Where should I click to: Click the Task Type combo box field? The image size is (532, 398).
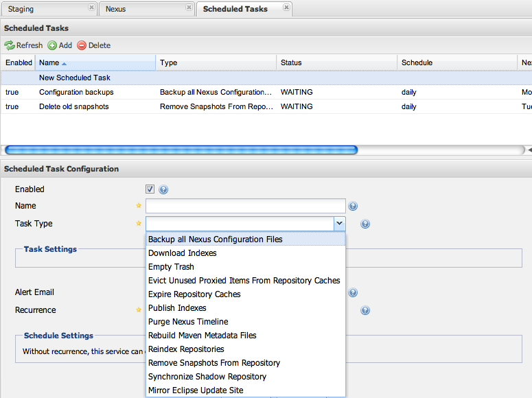tap(240, 224)
